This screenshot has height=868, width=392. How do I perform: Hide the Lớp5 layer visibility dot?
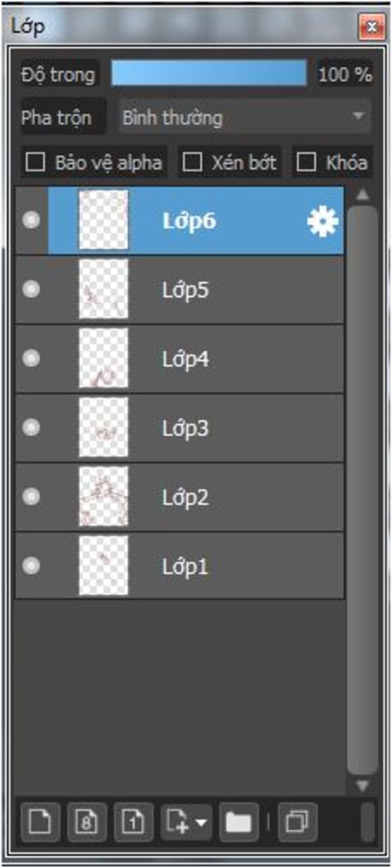[31, 289]
